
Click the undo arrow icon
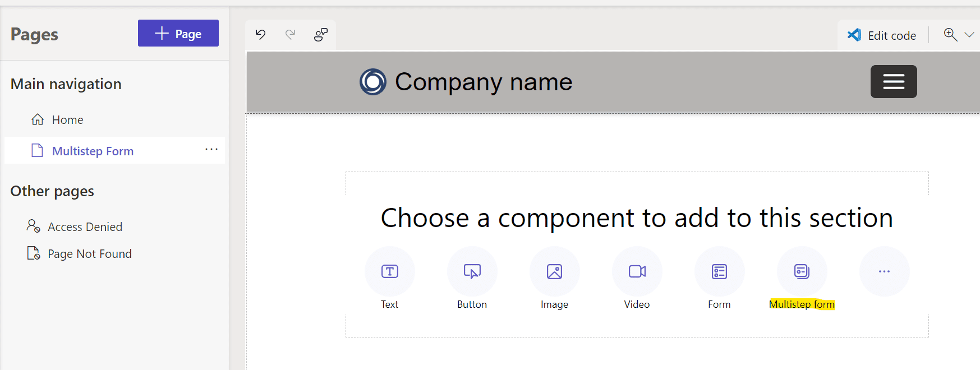(260, 34)
